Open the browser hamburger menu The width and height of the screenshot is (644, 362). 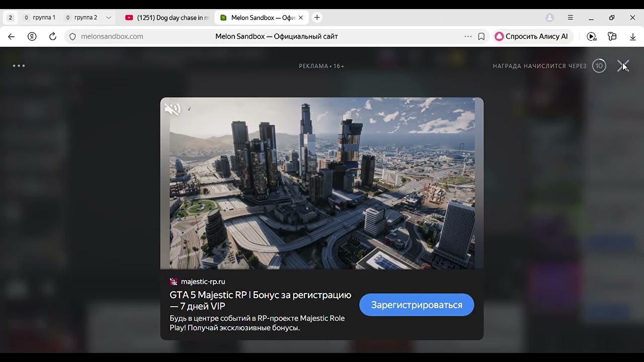click(571, 18)
